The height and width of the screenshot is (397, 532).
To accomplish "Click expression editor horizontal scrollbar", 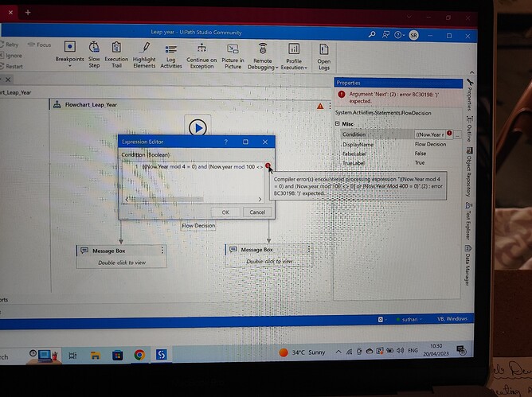I will click(166, 200).
